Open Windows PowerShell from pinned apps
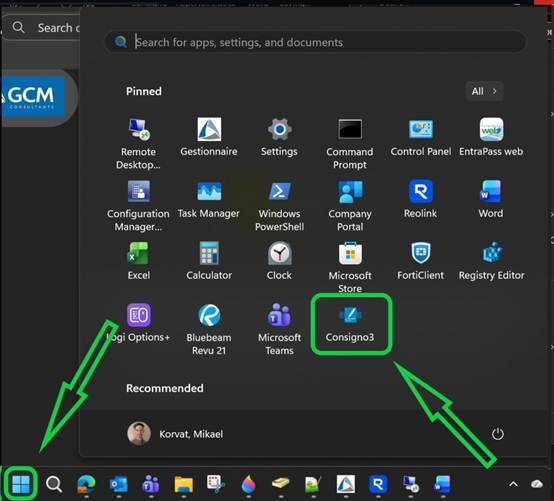The height and width of the screenshot is (501, 554). [279, 205]
